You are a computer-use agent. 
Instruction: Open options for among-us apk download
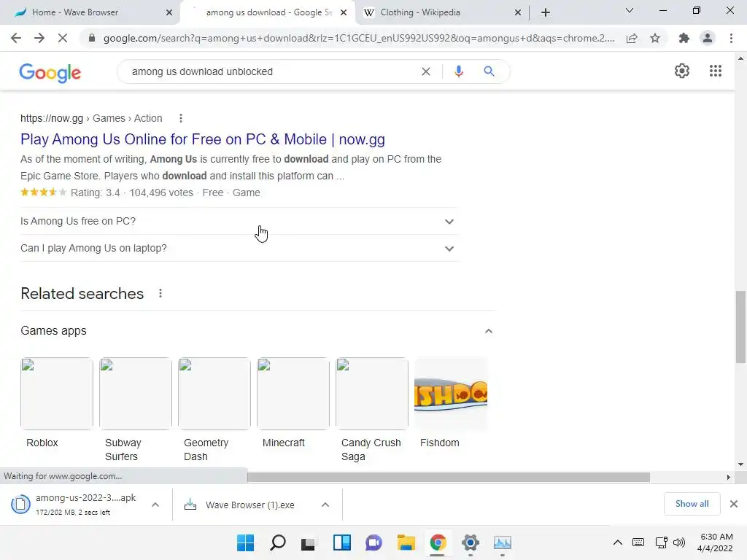coord(155,505)
